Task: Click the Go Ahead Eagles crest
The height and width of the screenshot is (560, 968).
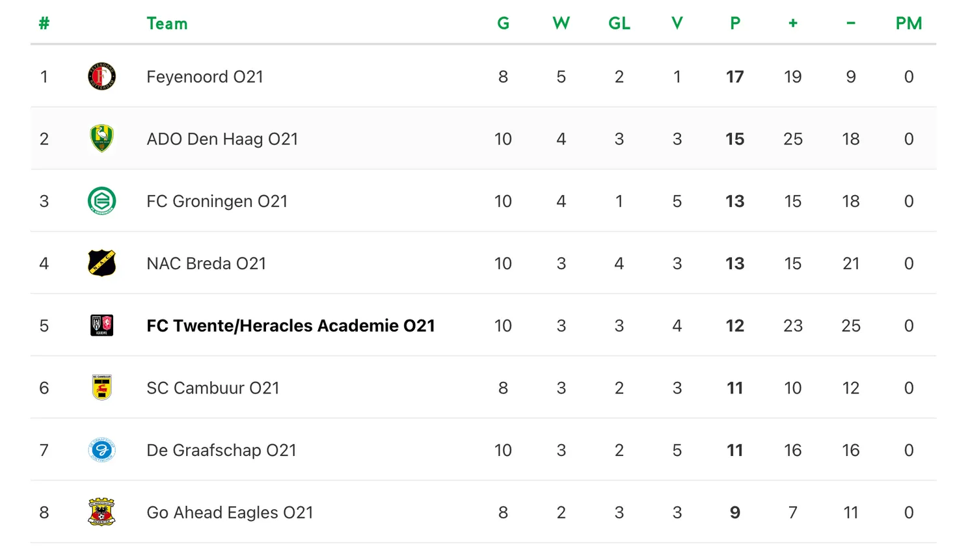Action: (101, 513)
